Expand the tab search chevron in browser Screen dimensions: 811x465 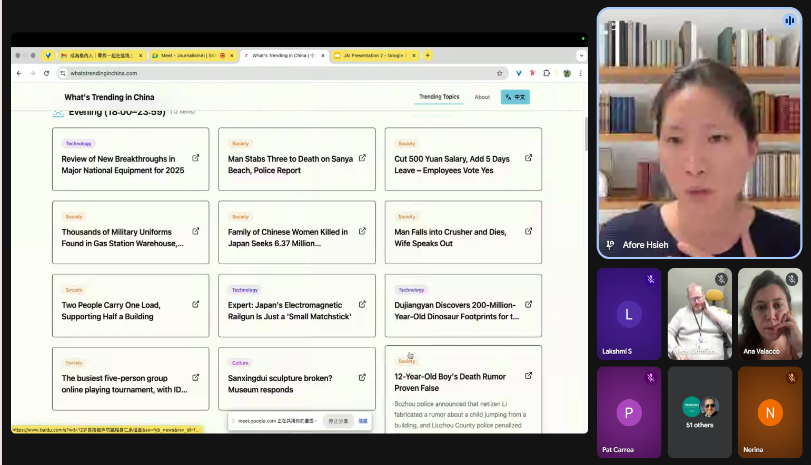(581, 55)
